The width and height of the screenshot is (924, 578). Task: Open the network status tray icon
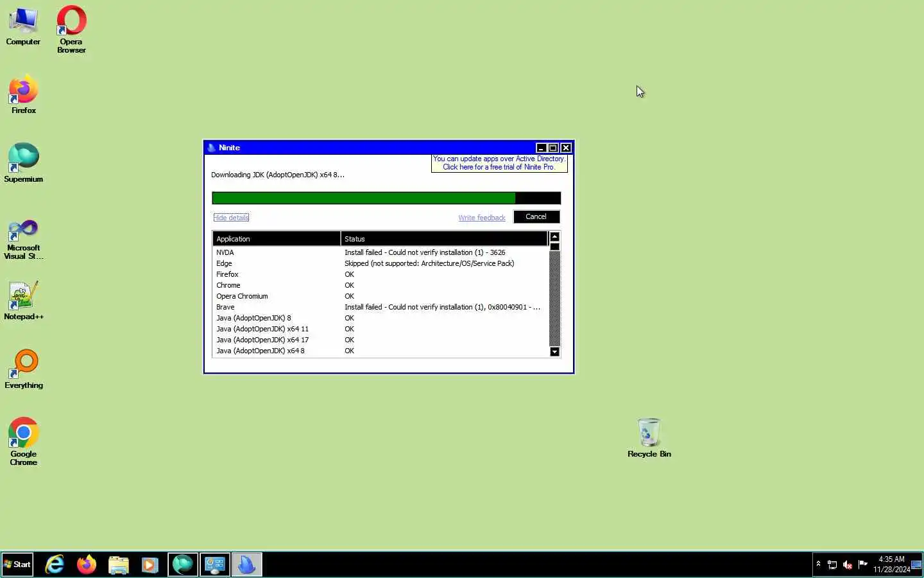(832, 565)
